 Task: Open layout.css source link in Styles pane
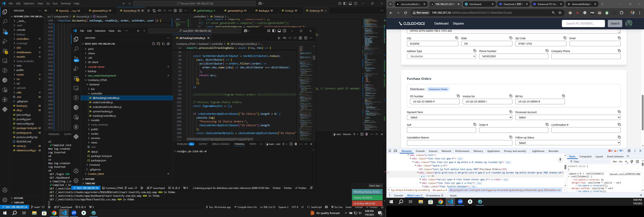pyautogui.click(x=625, y=174)
